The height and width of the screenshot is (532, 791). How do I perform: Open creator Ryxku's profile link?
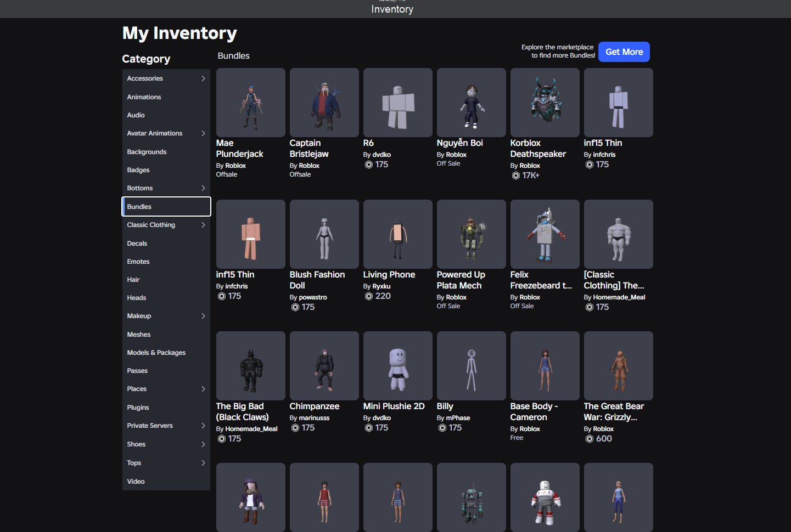382,286
